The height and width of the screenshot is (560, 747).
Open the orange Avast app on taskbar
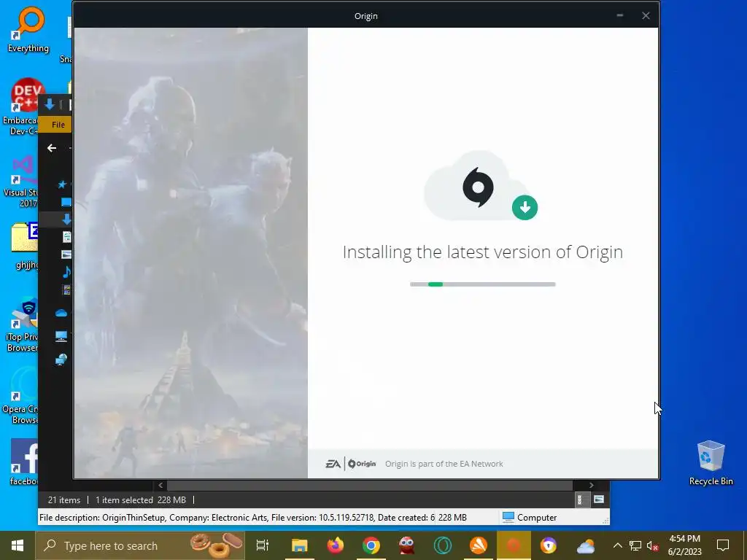[x=479, y=545]
